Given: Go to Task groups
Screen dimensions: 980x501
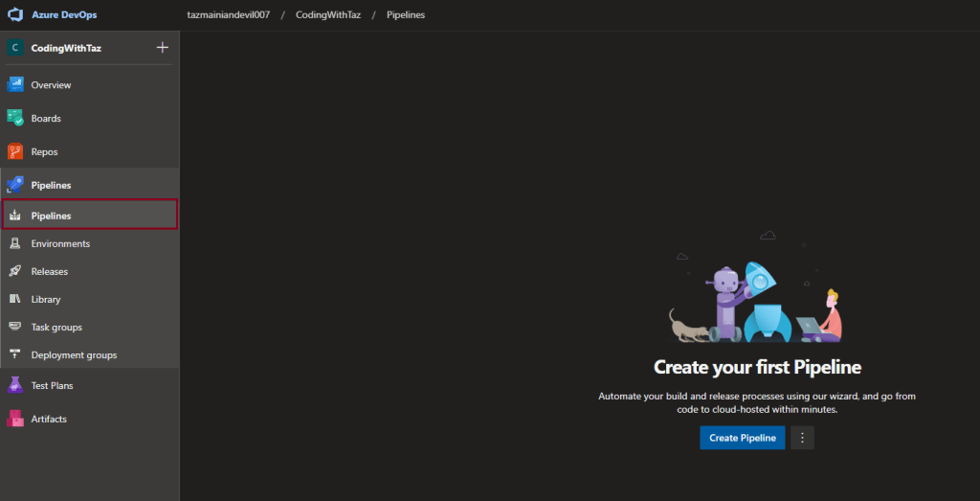Looking at the screenshot, I should tap(56, 327).
